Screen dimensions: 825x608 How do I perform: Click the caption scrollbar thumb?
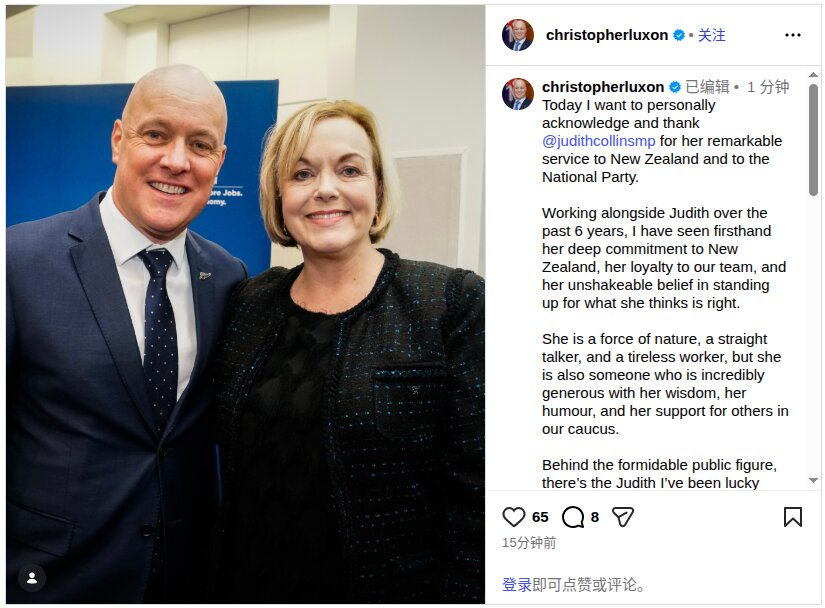pyautogui.click(x=813, y=139)
